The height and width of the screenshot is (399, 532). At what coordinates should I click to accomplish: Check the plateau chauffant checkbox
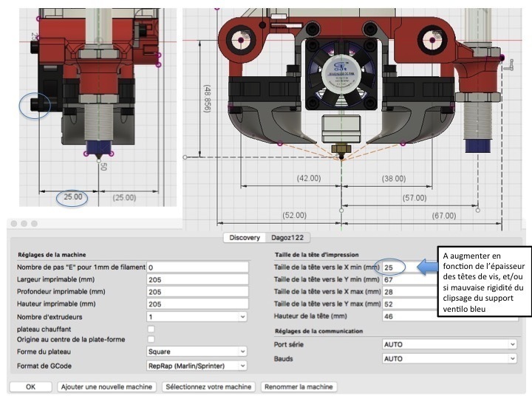[151, 329]
